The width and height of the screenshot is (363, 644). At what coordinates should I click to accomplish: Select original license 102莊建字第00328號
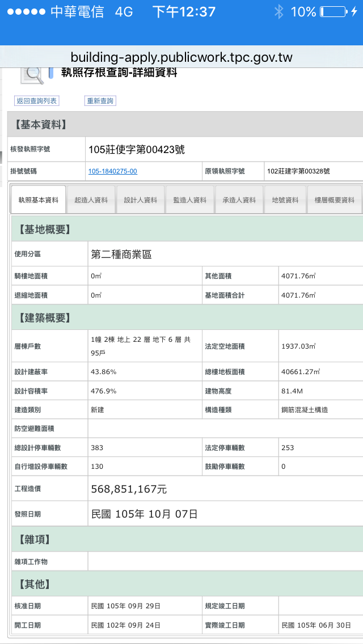[x=298, y=171]
